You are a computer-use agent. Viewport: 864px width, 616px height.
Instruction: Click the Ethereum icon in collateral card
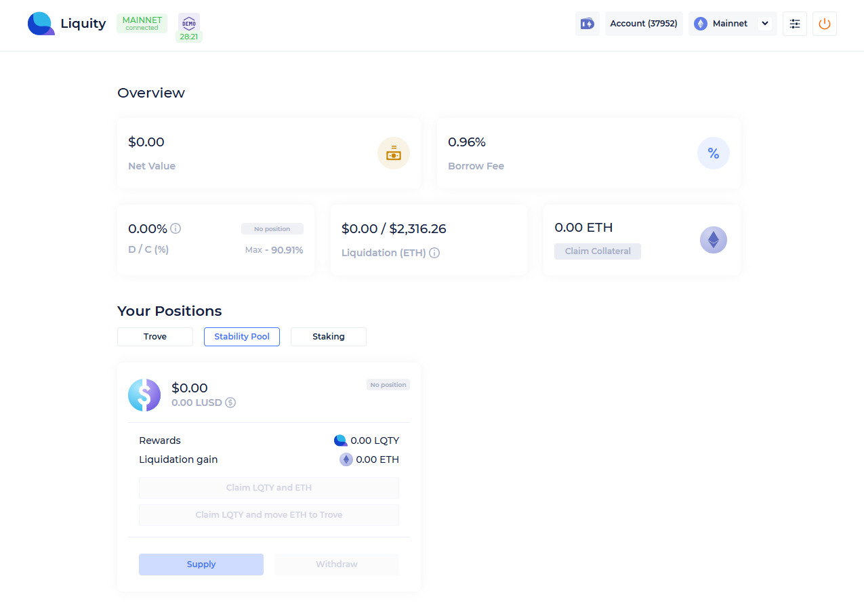(x=713, y=240)
